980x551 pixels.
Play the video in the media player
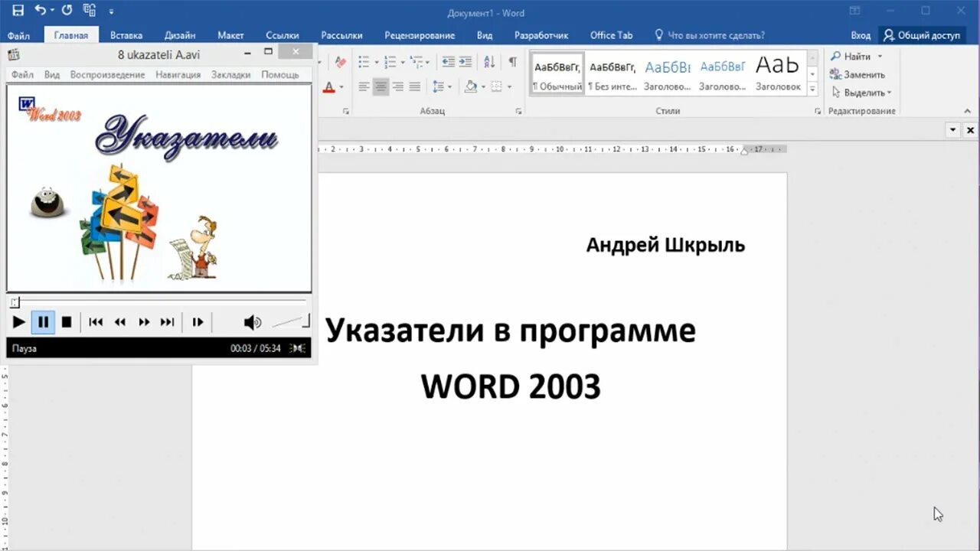coord(19,322)
